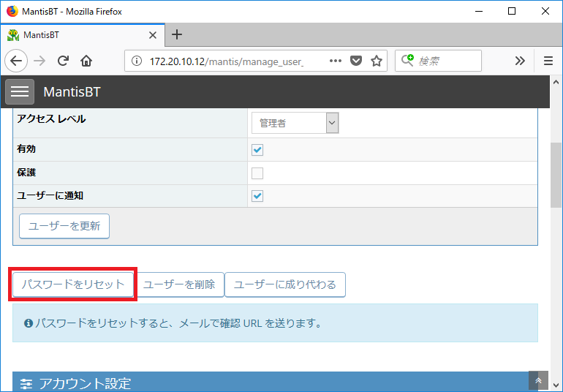Click the page vertical scrollbar thumb

point(556,175)
